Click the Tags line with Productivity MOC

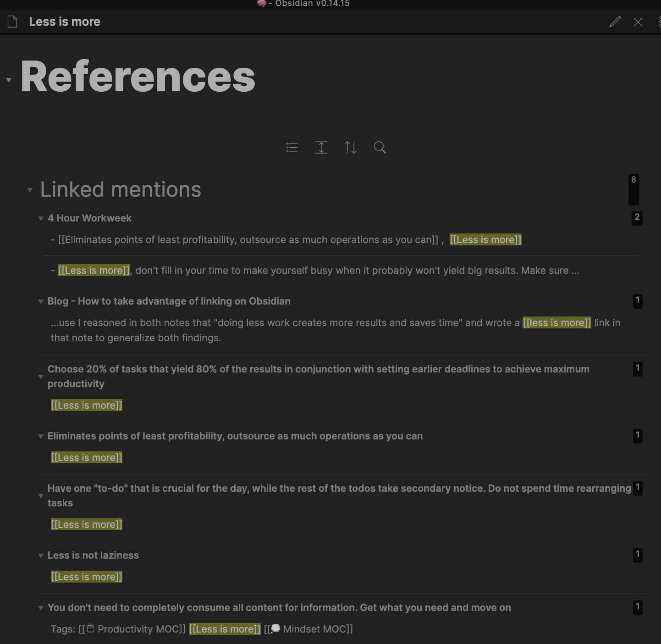pyautogui.click(x=202, y=629)
